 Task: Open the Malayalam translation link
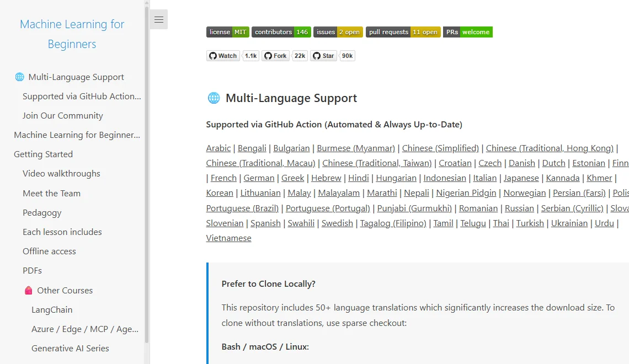pos(339,193)
